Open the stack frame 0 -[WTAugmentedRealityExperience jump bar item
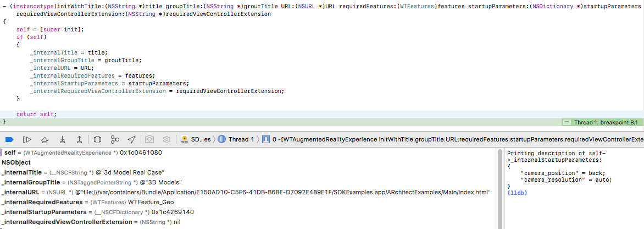The height and width of the screenshot is (229, 644). (x=453, y=139)
